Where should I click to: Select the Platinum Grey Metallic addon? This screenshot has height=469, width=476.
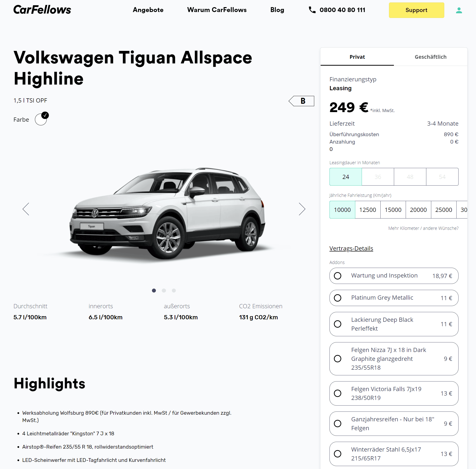pyautogui.click(x=394, y=298)
